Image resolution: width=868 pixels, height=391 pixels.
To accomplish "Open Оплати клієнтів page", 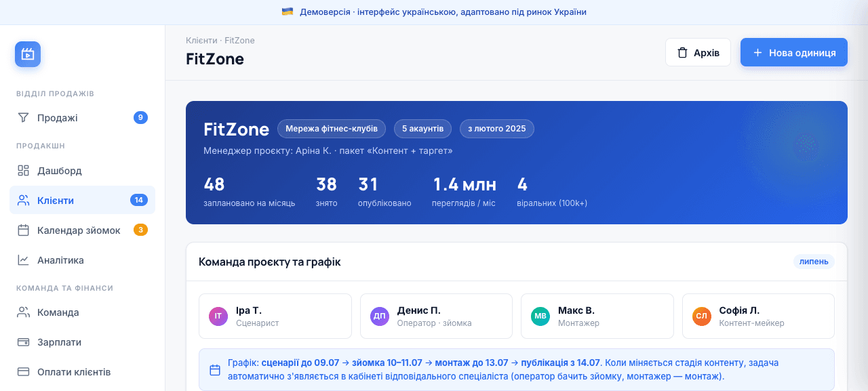I will click(x=82, y=372).
